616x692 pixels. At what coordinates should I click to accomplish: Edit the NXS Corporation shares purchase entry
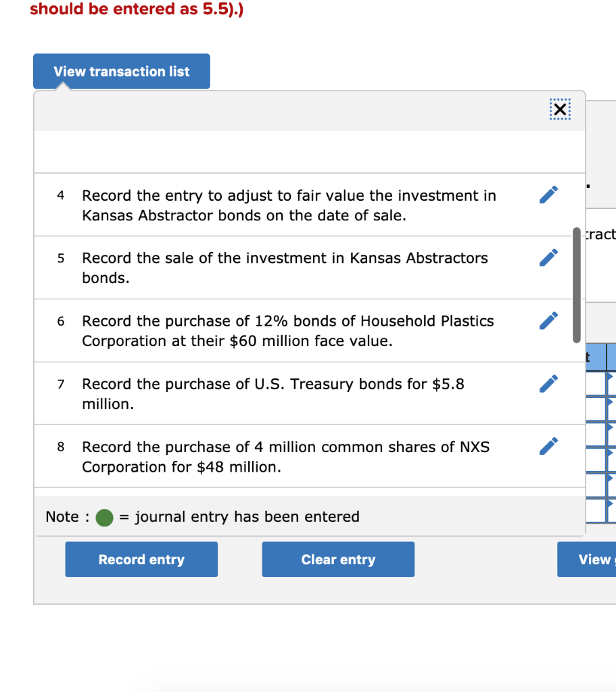click(549, 446)
